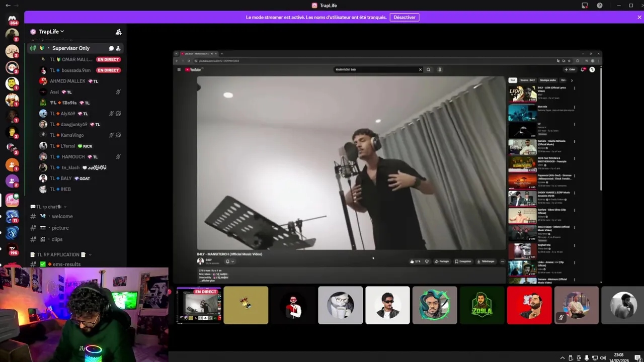Select user AHMED MALLEK in the voice list

click(x=67, y=81)
